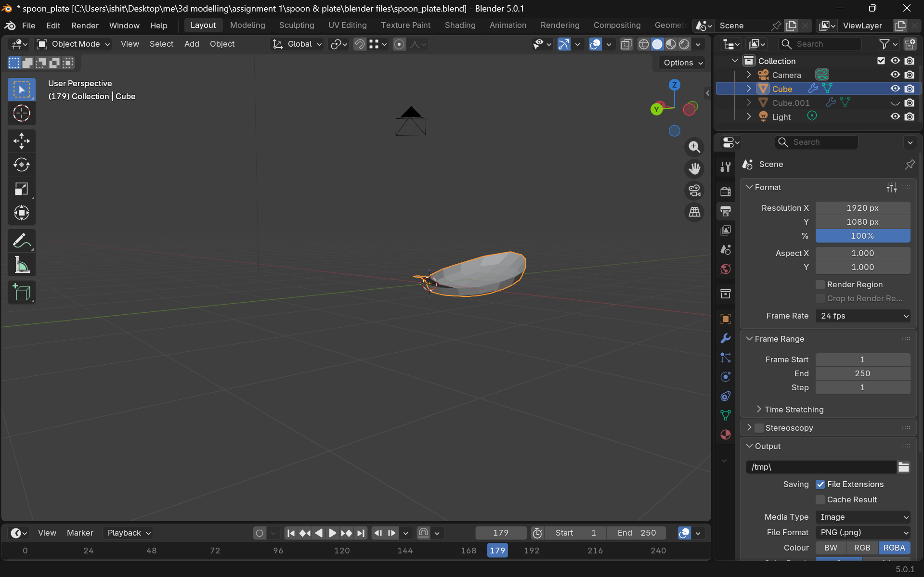924x577 pixels.
Task: Click the viewport zoom magnifier icon
Action: [x=694, y=147]
